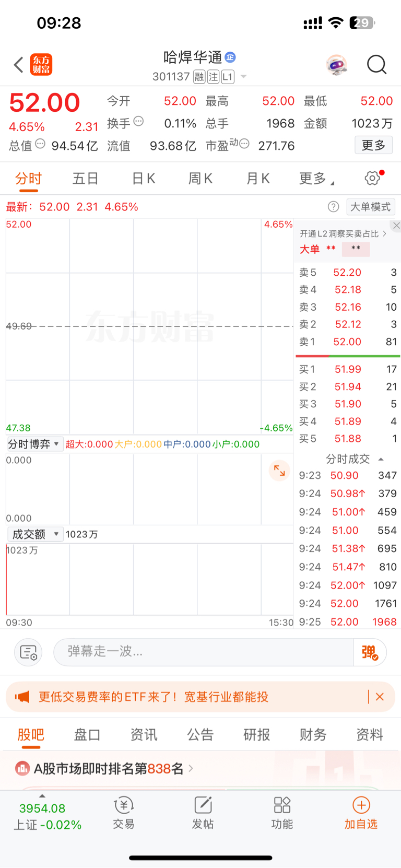
Task: Open 功能 in bottom bar
Action: [x=282, y=813]
